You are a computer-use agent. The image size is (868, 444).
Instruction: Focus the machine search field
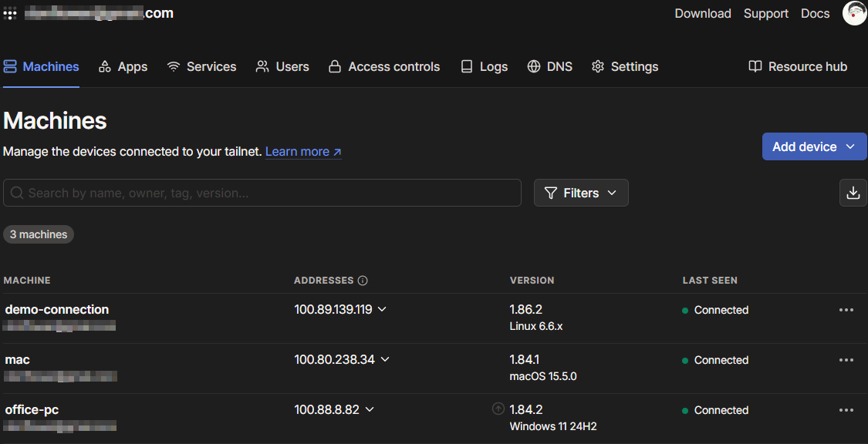click(x=262, y=193)
